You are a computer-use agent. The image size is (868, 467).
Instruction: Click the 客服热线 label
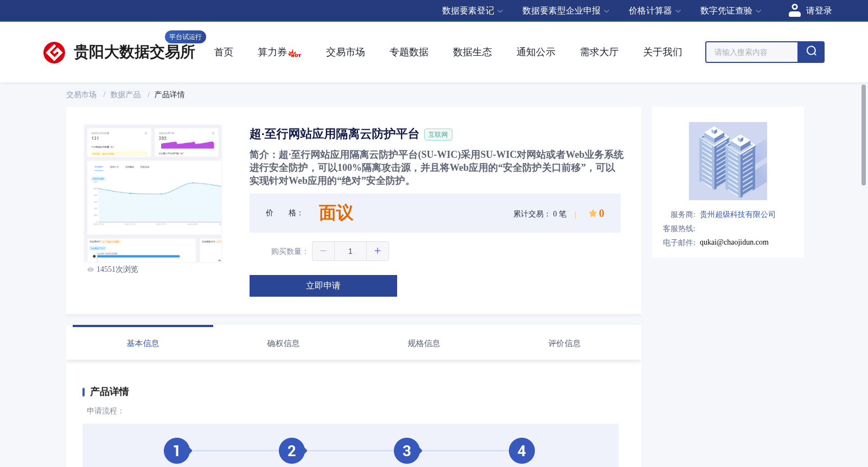pos(679,229)
